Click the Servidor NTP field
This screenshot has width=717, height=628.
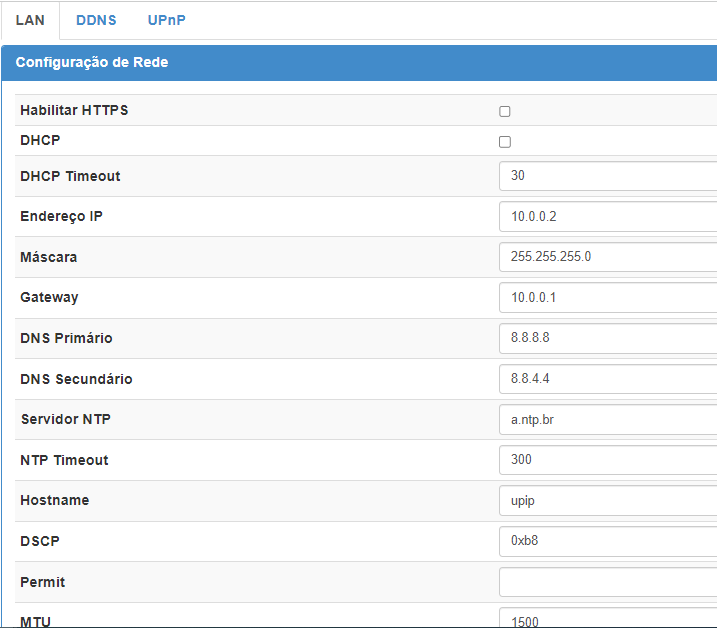coord(607,420)
